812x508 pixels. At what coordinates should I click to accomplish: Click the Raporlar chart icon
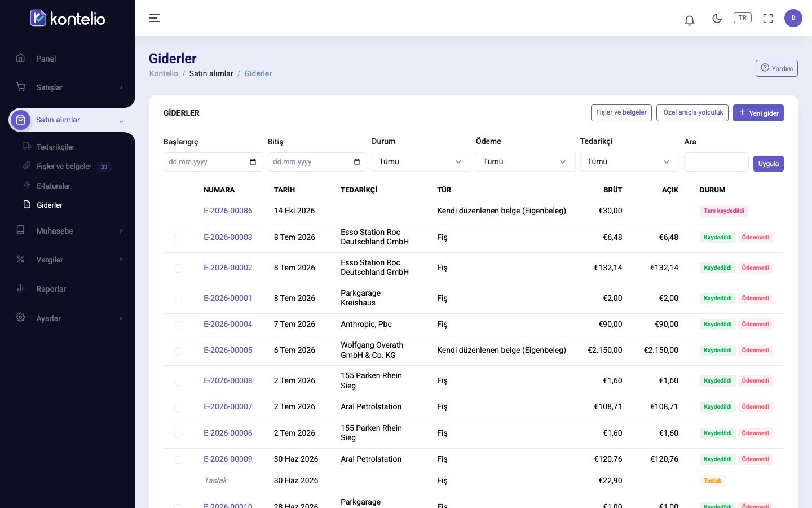20,288
